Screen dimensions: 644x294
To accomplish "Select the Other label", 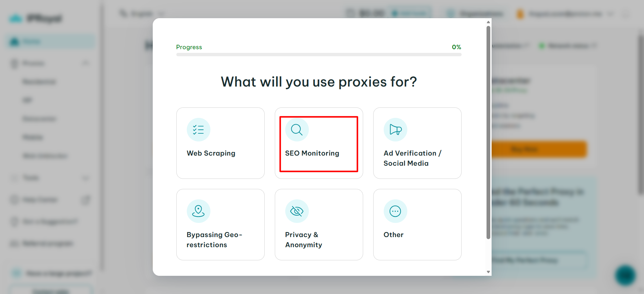I will (393, 235).
